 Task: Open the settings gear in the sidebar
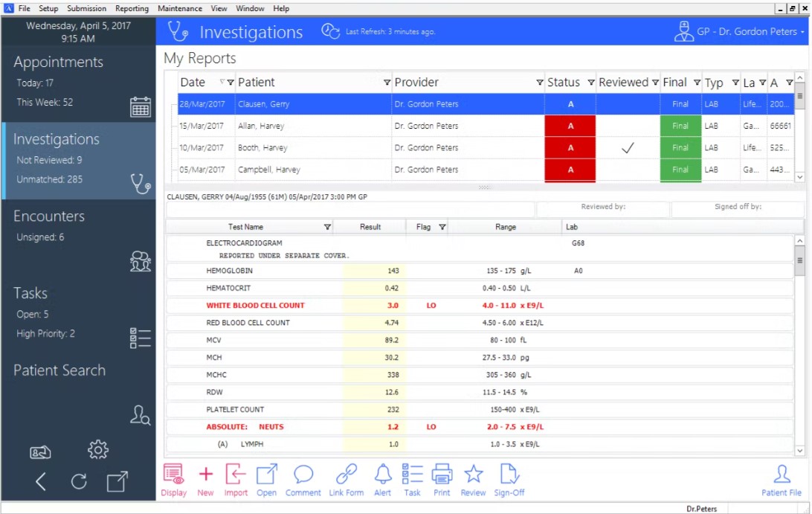(x=97, y=450)
